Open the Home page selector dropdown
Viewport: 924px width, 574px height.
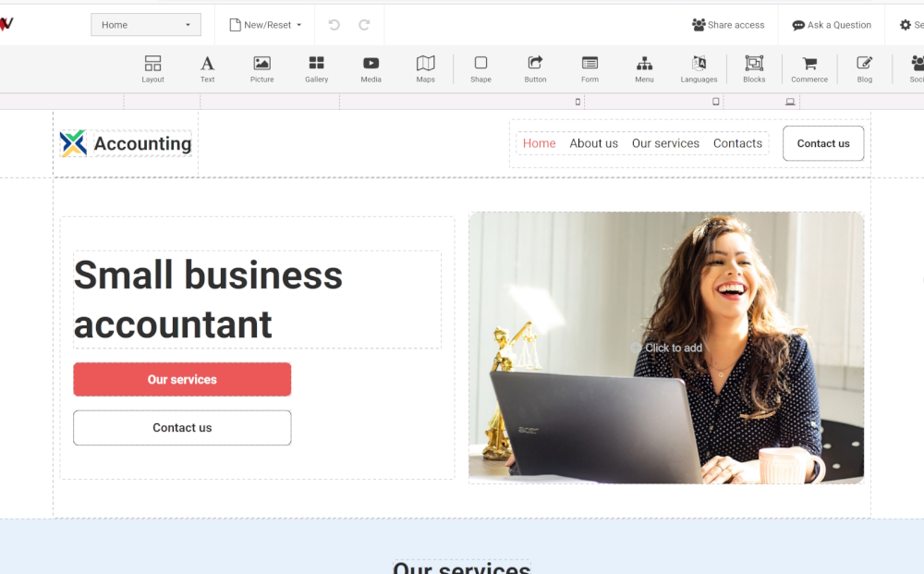point(145,24)
